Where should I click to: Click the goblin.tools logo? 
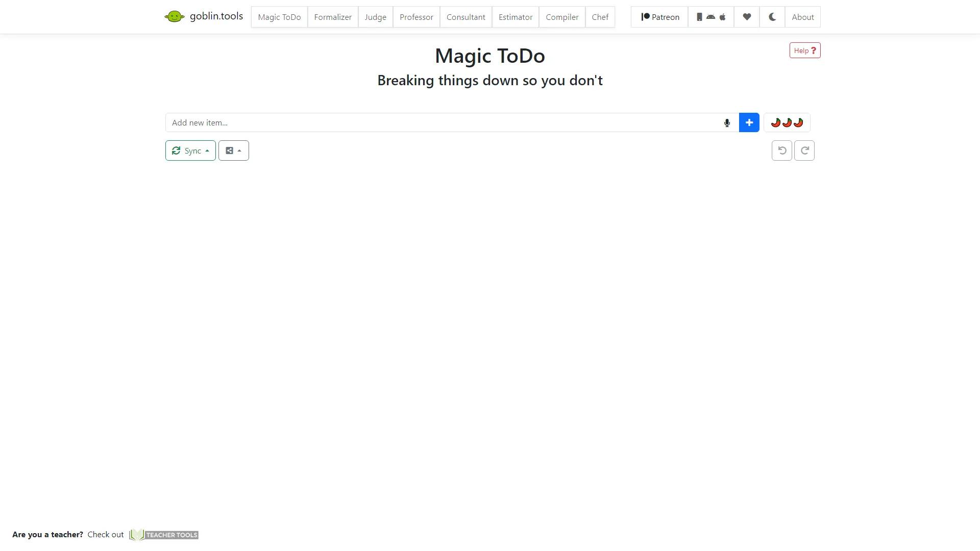pos(204,16)
